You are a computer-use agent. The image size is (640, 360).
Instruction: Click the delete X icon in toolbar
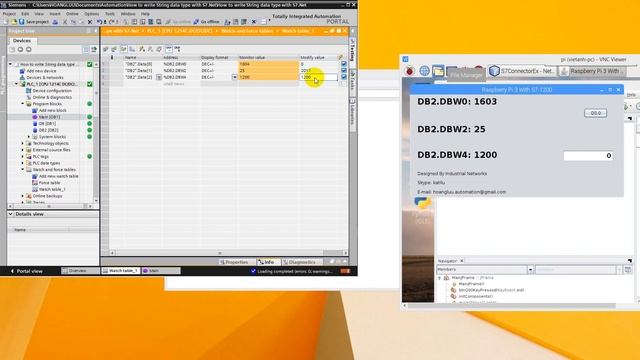(90, 22)
